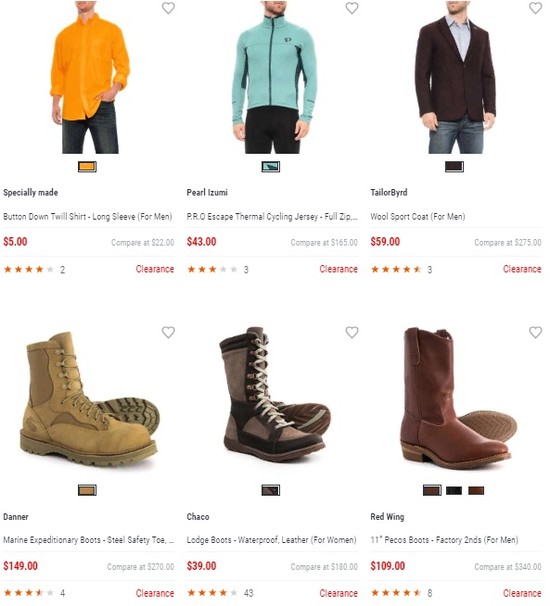
Task: Click the star rating of Chaco Lodge Boots
Action: click(212, 592)
